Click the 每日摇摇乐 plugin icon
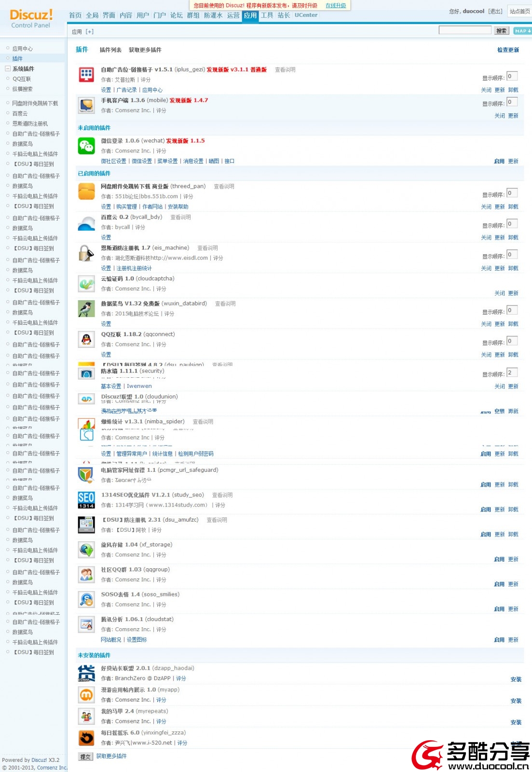Image resolution: width=532 pixels, height=772 pixels. (x=86, y=738)
